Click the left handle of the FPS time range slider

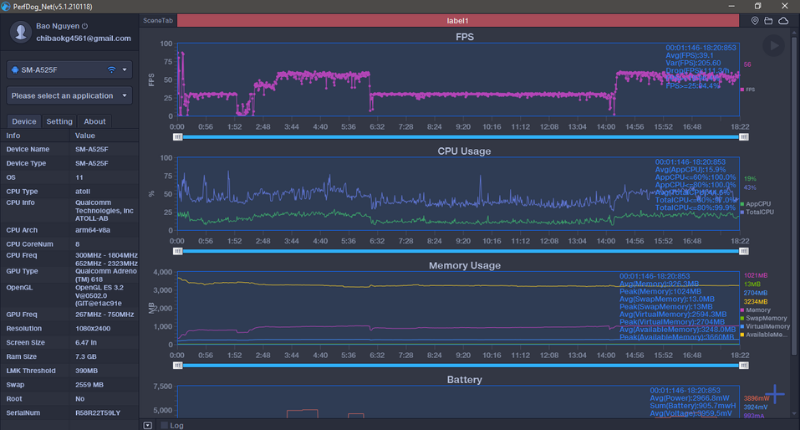point(177,138)
